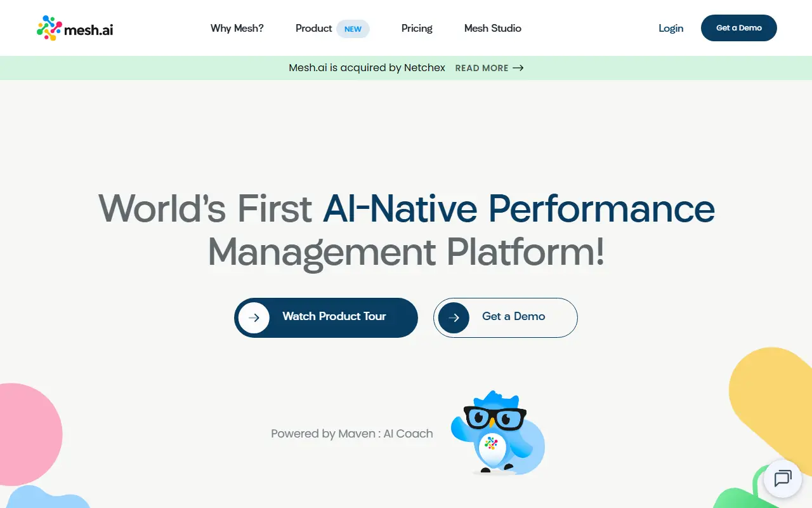Viewport: 812px width, 508px height.
Task: Click the arrow circle on hero Get a Demo
Action: tap(454, 317)
